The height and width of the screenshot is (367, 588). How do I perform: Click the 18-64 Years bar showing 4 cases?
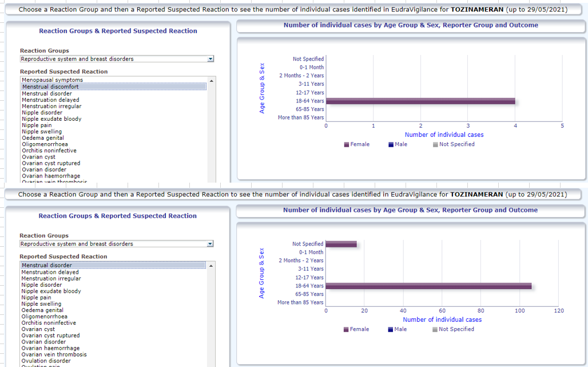pyautogui.click(x=420, y=101)
